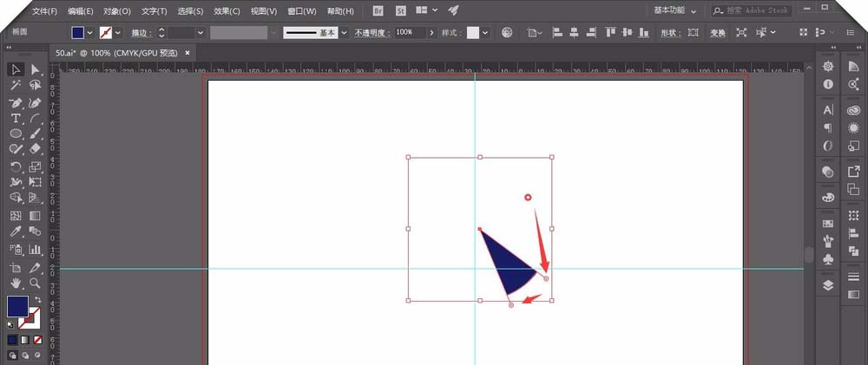This screenshot has width=868, height=365.
Task: Select the Column Graph tool
Action: tap(35, 250)
